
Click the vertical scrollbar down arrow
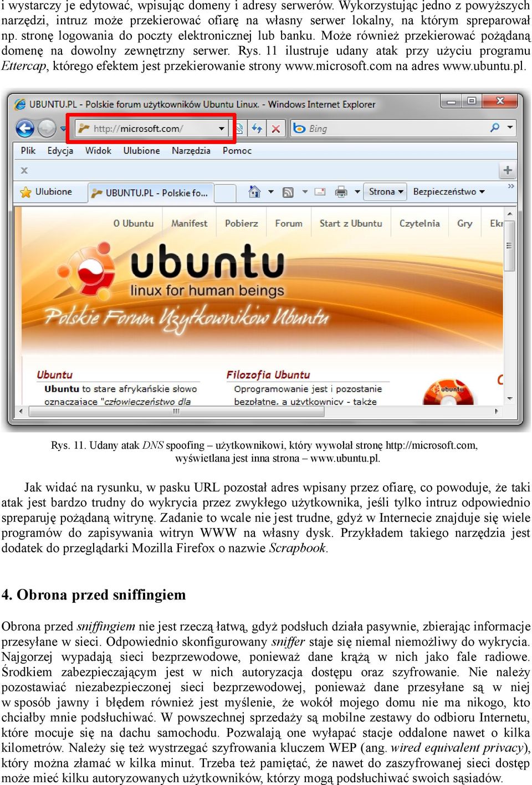tap(510, 398)
